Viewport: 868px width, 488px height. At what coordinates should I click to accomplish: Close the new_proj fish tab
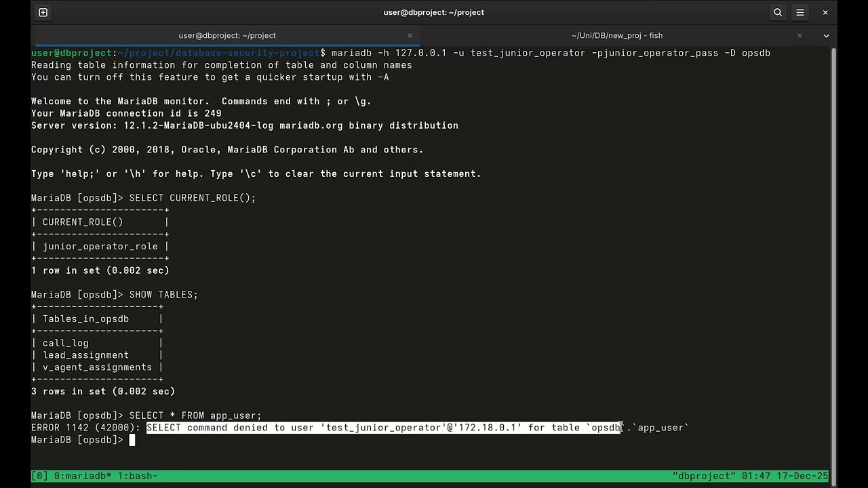pos(800,35)
